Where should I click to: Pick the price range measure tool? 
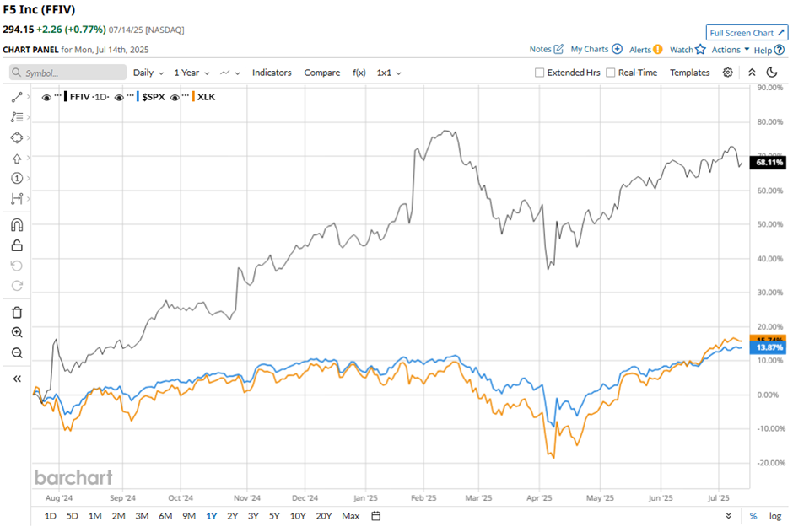coord(17,199)
